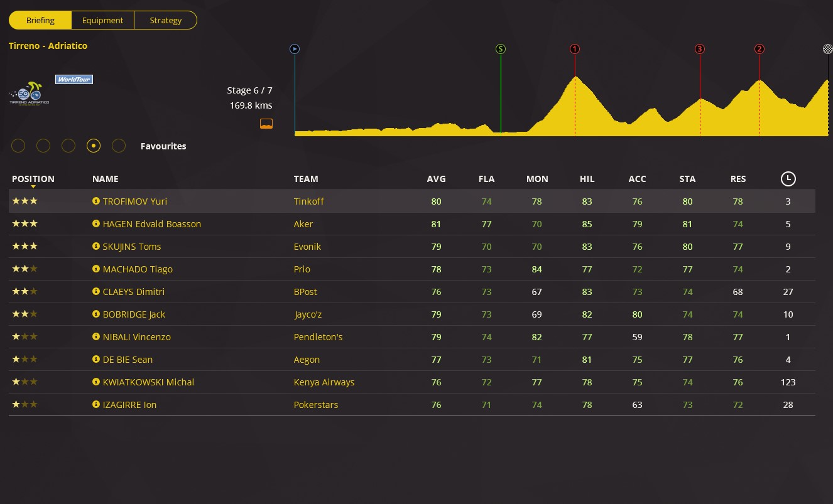Click the WorldTour badge

coord(74,79)
